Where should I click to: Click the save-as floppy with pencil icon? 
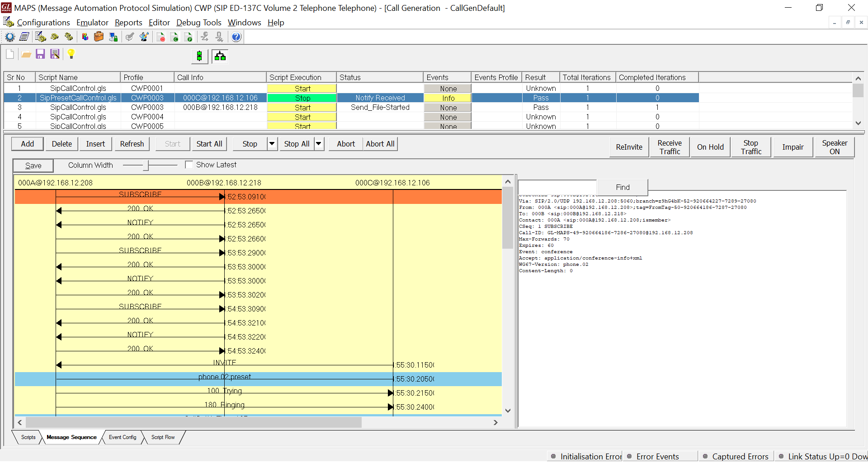coord(55,54)
